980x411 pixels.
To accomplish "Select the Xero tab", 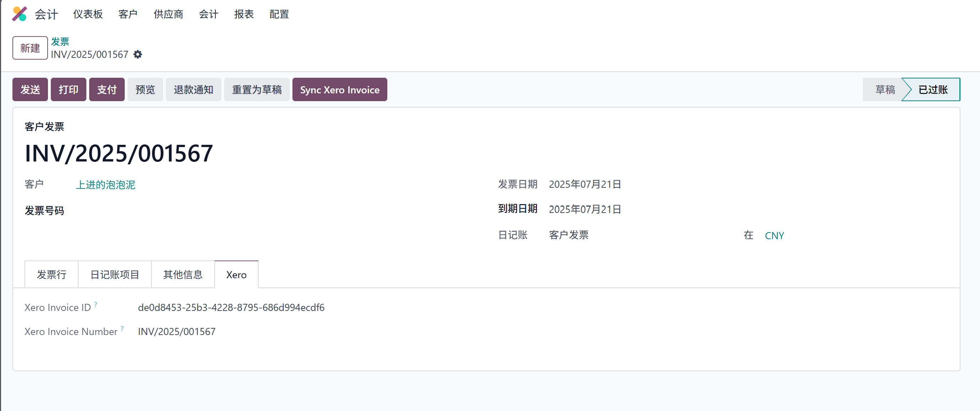I will [236, 274].
